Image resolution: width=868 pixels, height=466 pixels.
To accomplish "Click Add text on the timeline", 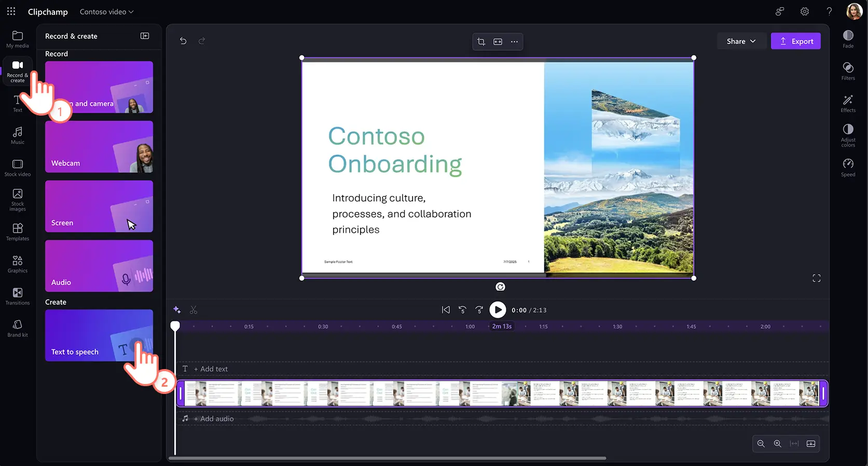I will tap(210, 369).
